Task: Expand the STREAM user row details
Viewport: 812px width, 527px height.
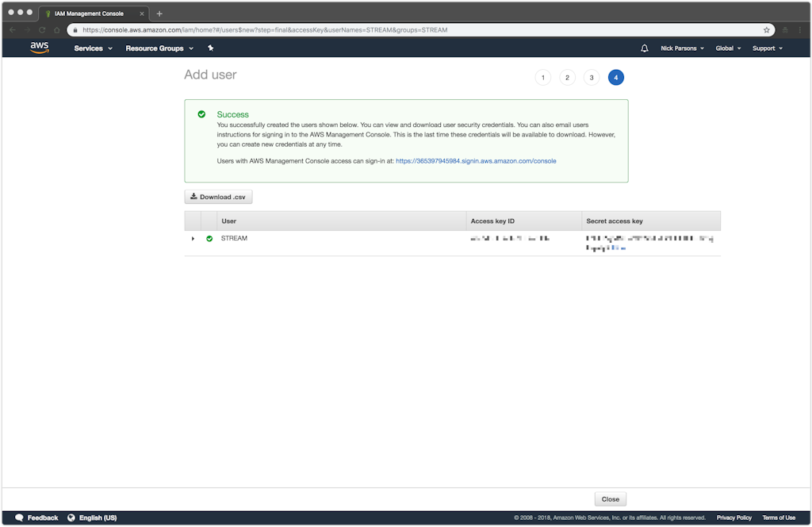Action: (x=193, y=239)
